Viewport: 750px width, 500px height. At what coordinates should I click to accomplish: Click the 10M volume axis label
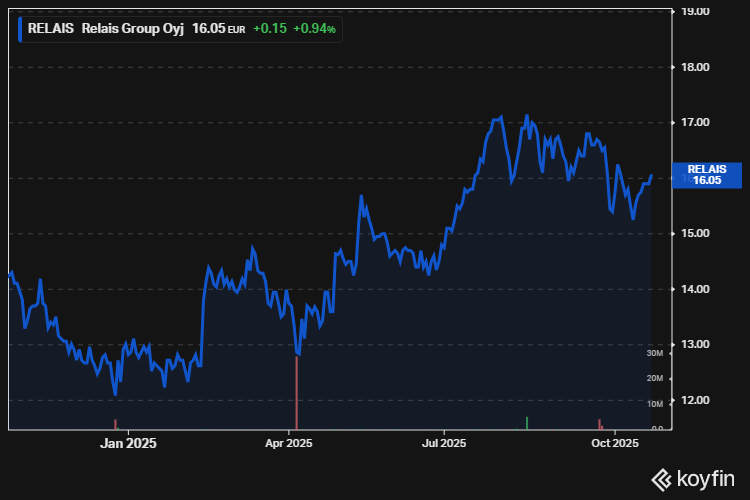tap(655, 404)
